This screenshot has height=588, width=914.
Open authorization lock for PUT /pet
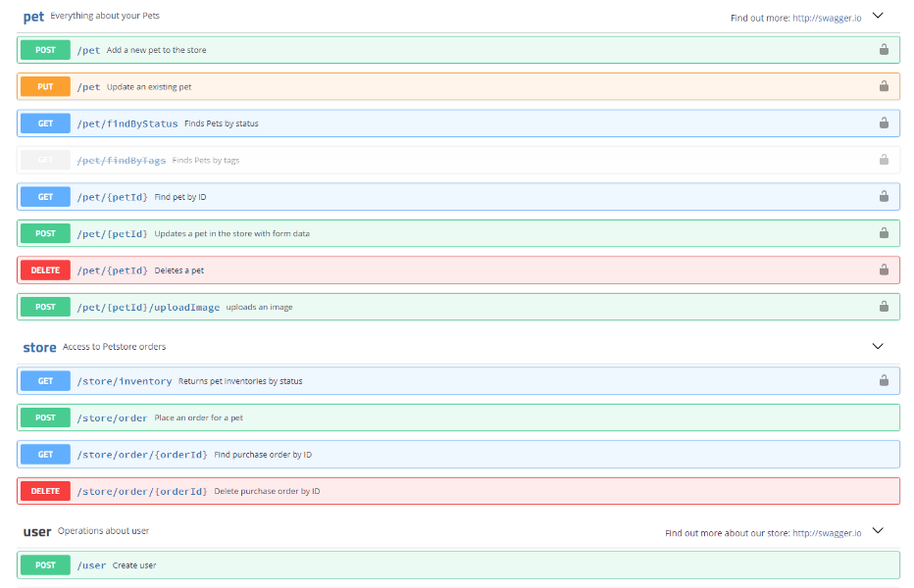(884, 86)
